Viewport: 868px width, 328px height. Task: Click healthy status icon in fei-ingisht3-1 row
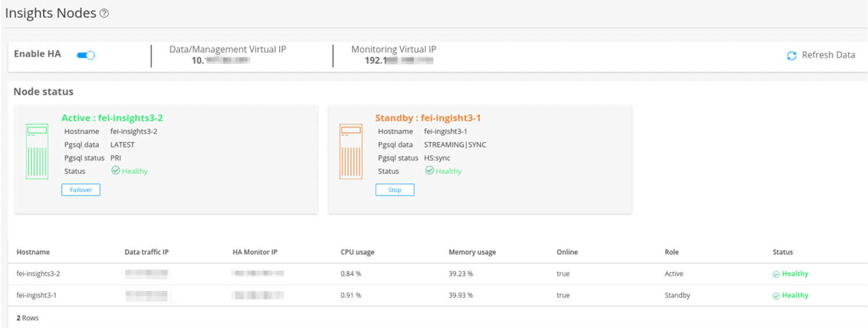[776, 296]
